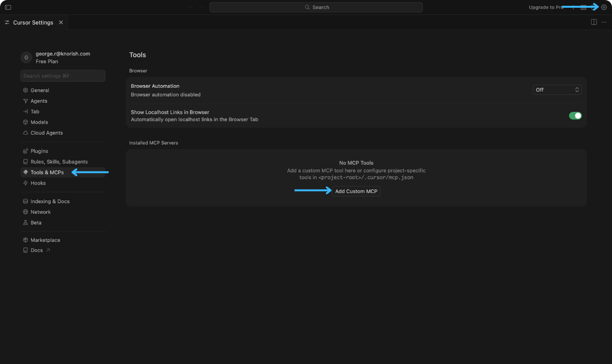Click the user avatar showing letter G
612x364 pixels.
(26, 57)
